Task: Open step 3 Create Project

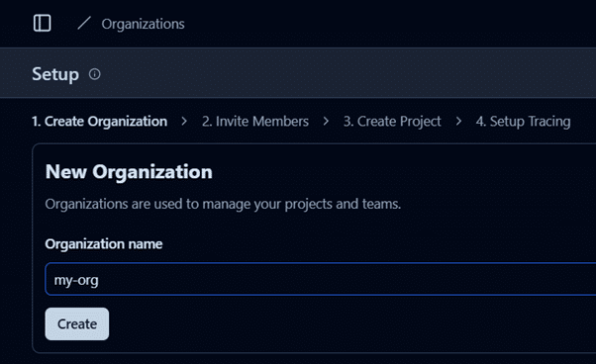Action: [x=392, y=122]
